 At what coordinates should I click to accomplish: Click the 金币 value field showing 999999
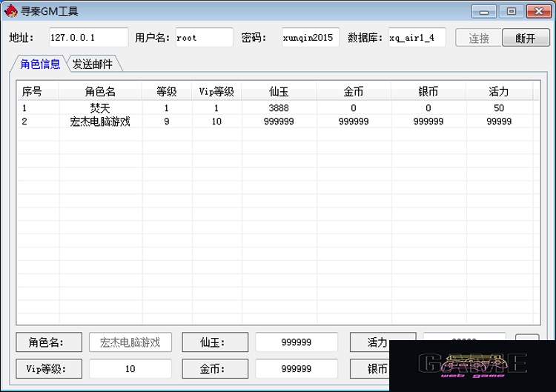pyautogui.click(x=297, y=368)
